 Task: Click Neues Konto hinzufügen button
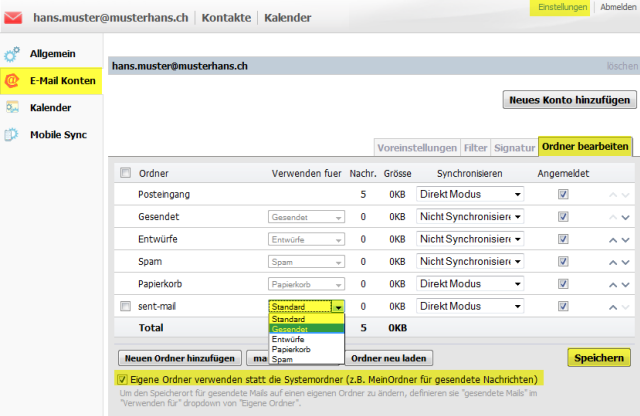(569, 100)
